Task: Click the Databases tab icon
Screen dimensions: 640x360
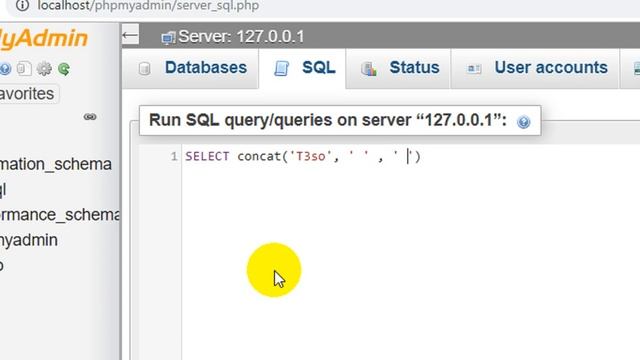Action: [144, 69]
